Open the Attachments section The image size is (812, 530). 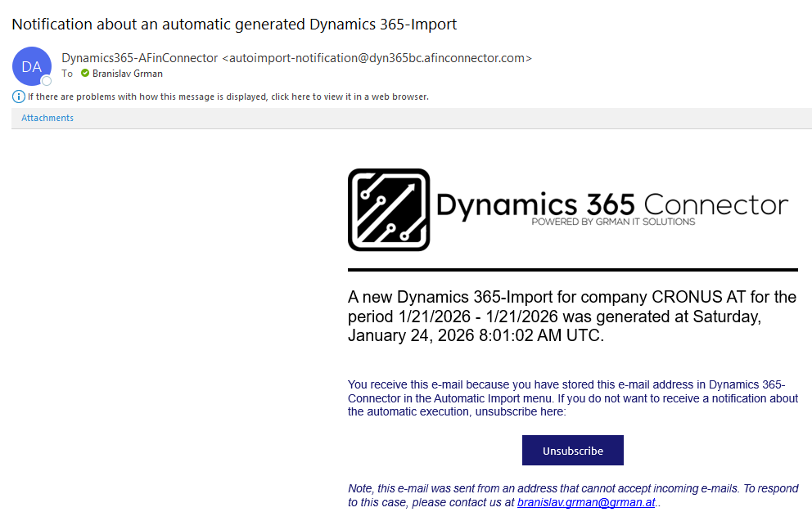coord(47,118)
